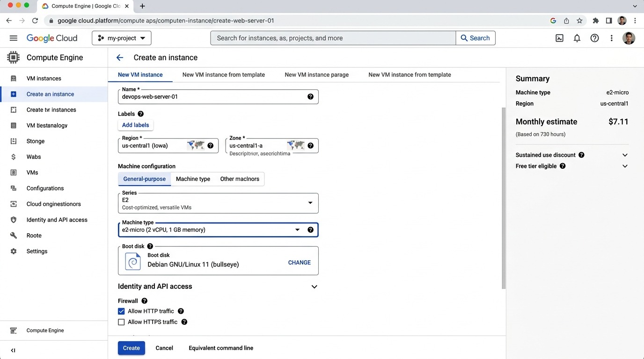The image size is (644, 359).
Task: Open Equivalent command line
Action: point(221,348)
